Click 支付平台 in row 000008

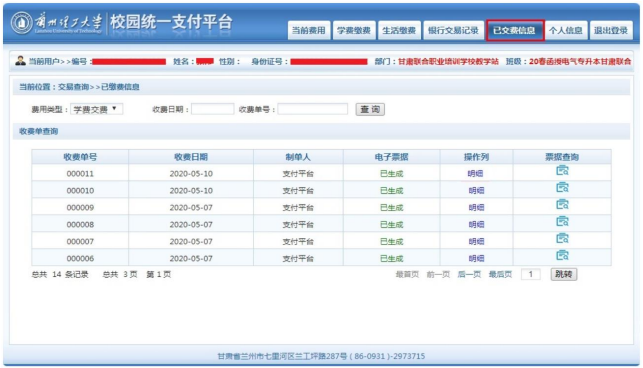(298, 224)
